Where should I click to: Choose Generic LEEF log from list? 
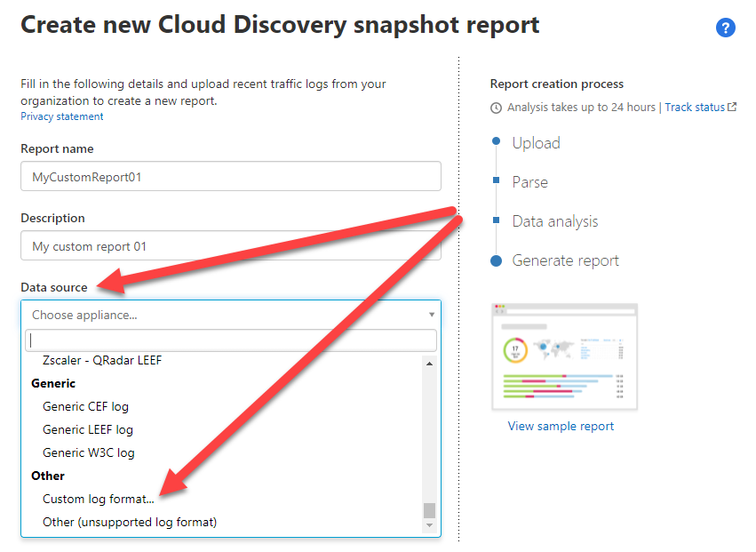point(88,429)
